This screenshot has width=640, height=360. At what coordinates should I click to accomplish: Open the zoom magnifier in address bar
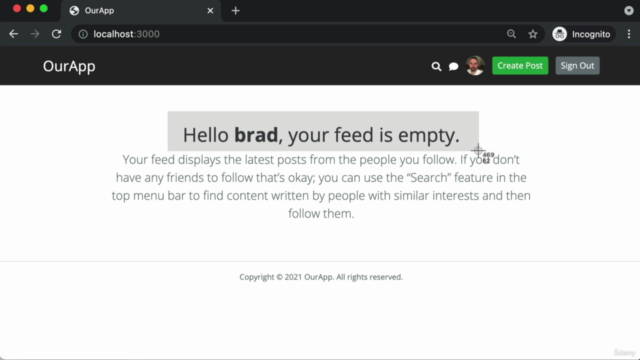(511, 34)
